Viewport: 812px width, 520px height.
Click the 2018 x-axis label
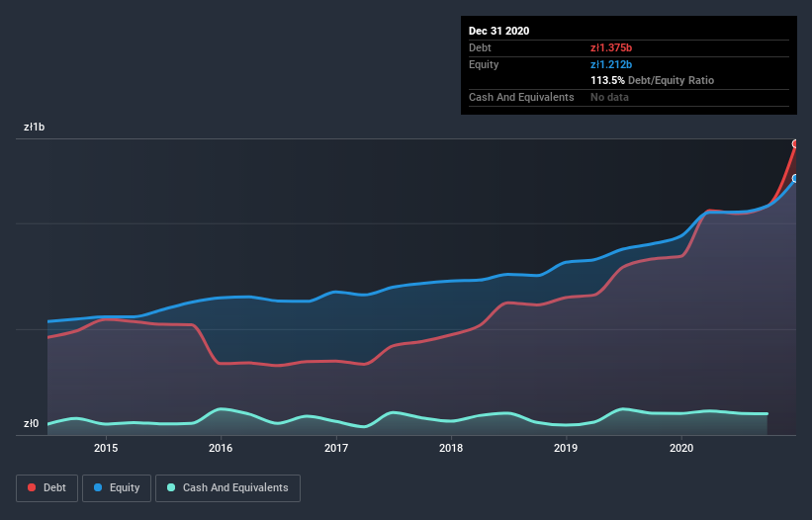[x=451, y=448]
